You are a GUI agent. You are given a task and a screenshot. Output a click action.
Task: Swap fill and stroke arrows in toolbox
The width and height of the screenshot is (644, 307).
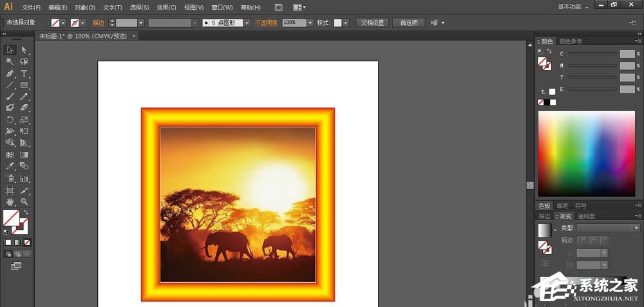click(x=26, y=212)
